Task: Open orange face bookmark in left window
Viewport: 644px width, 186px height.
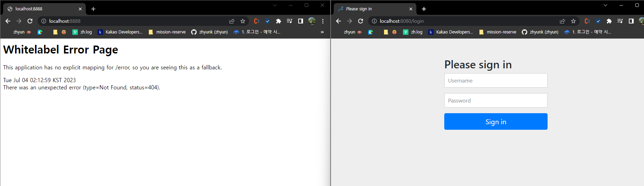Action: point(64,32)
